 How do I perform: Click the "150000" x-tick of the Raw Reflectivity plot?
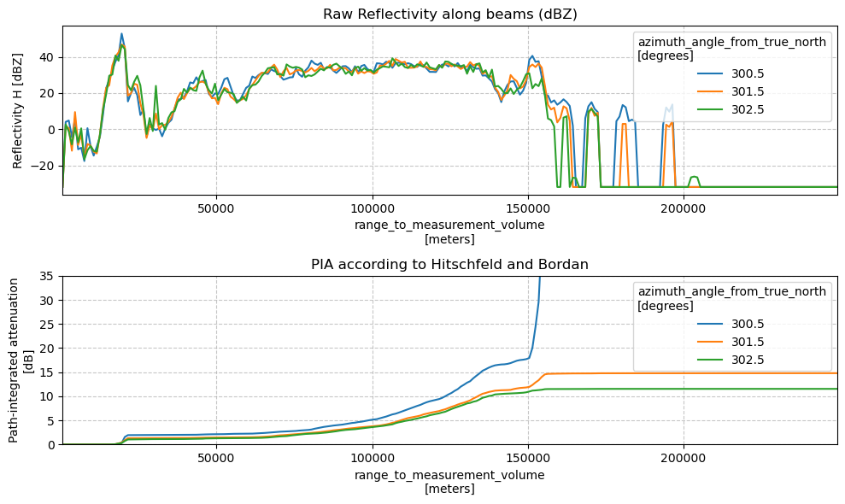pos(528,208)
